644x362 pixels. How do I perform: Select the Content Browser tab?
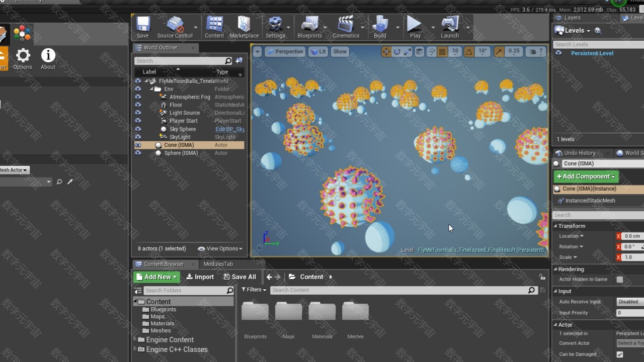(x=164, y=264)
